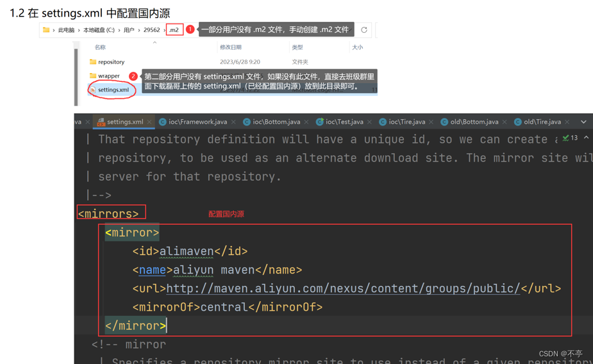
Task: Switch to the ioc\Bottom.java tab
Action: point(276,122)
